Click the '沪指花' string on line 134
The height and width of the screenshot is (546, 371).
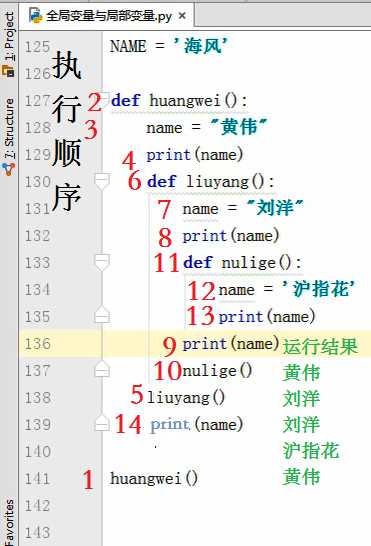click(318, 289)
